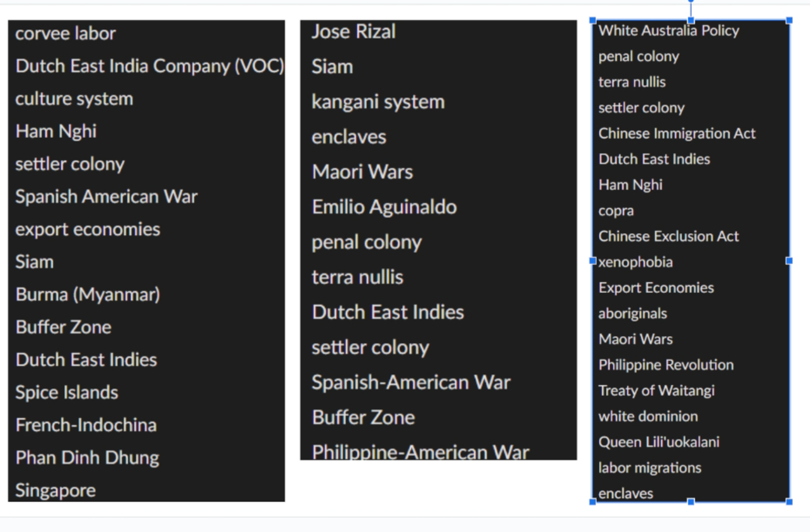This screenshot has width=810, height=532.
Task: Click the bottom-middle resize handle of selected box
Action: [x=691, y=502]
